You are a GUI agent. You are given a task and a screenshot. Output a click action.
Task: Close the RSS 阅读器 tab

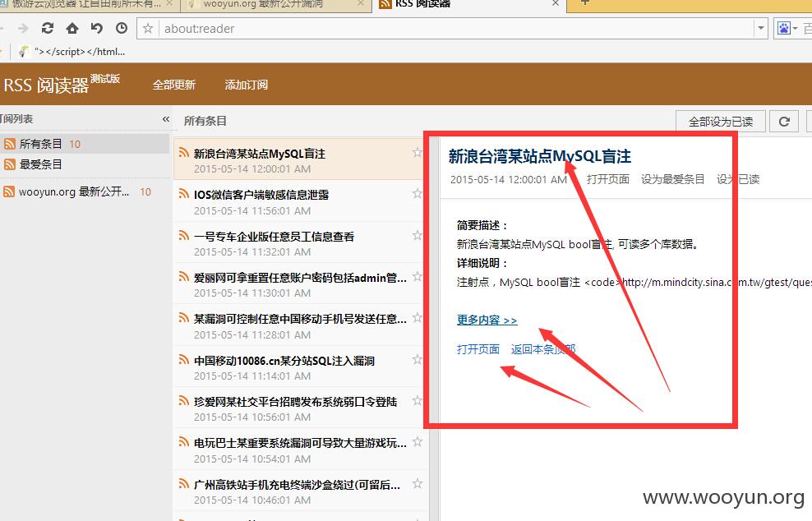click(555, 3)
